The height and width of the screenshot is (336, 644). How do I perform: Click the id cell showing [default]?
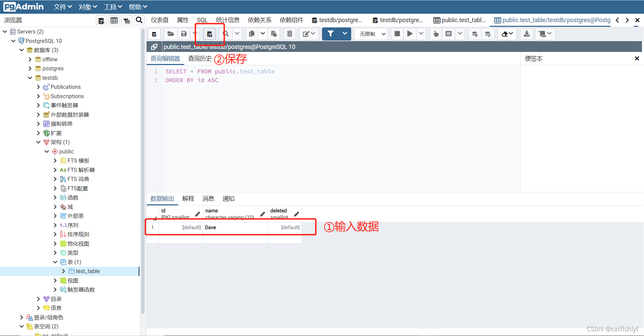point(181,227)
